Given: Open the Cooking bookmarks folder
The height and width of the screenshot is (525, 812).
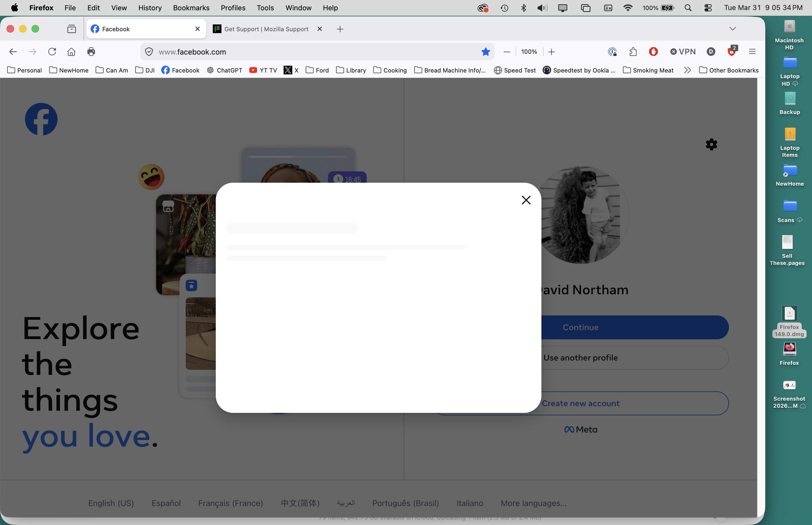Looking at the screenshot, I should [390, 70].
